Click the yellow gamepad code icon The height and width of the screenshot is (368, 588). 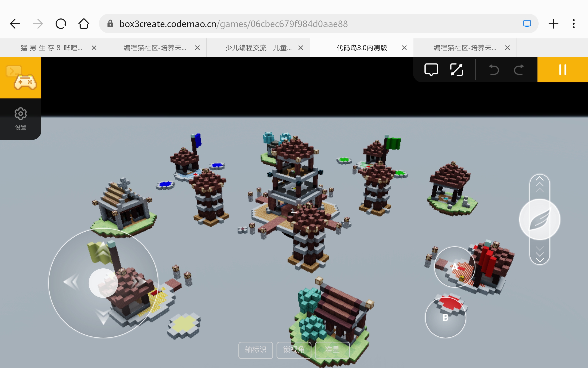[21, 78]
